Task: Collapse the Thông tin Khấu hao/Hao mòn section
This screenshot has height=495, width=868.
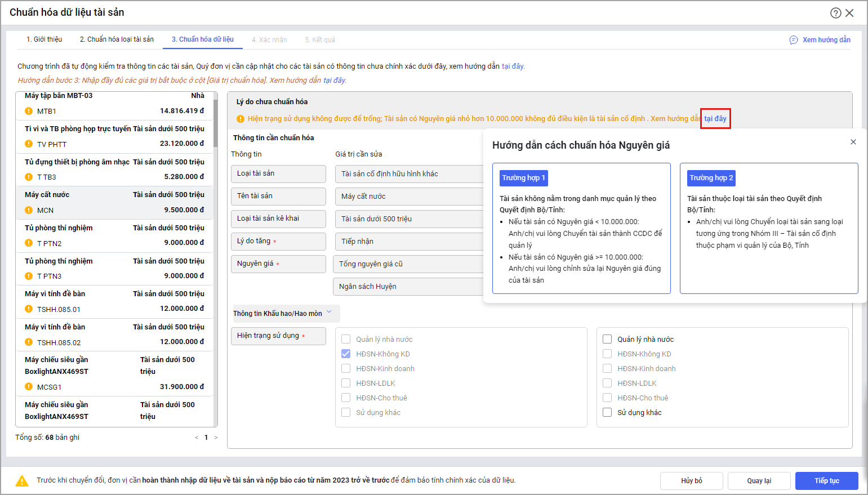Action: pos(329,313)
